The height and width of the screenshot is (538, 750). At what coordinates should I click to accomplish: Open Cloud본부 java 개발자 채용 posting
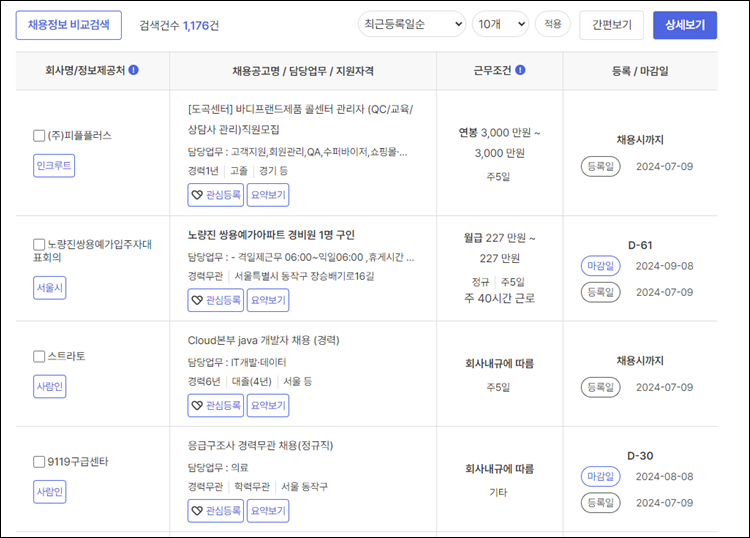tap(264, 340)
